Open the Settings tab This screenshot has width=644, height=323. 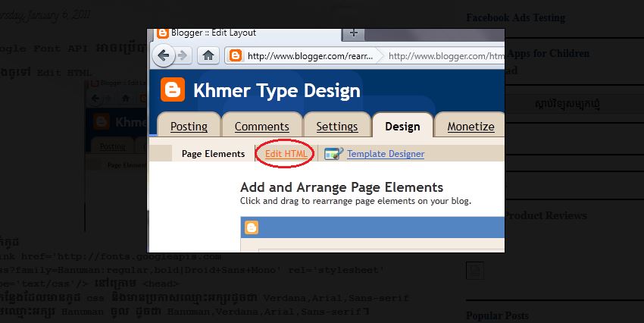[x=337, y=127]
